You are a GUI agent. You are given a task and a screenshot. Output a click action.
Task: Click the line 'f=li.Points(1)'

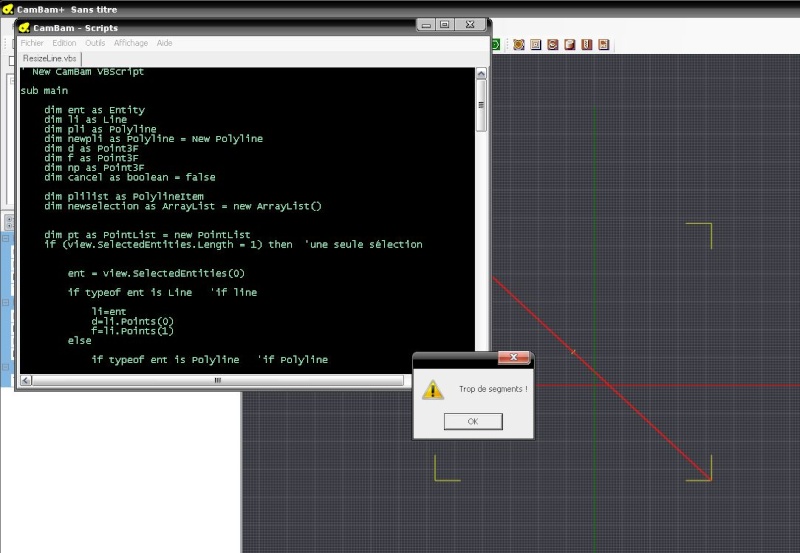pos(133,331)
